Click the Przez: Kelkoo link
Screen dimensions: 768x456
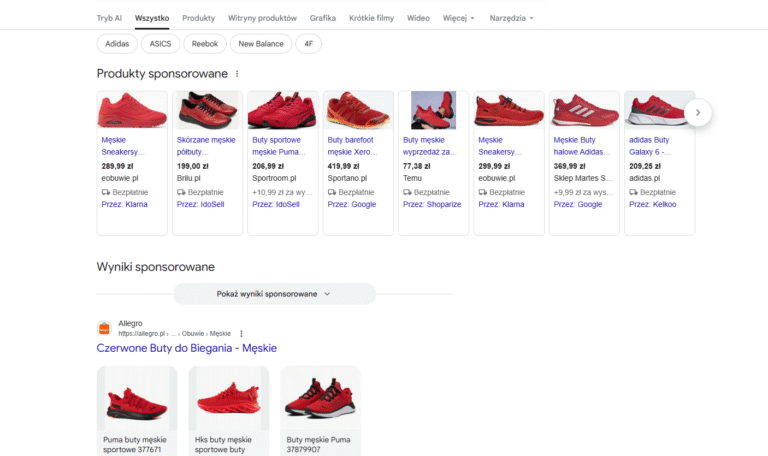(653, 204)
